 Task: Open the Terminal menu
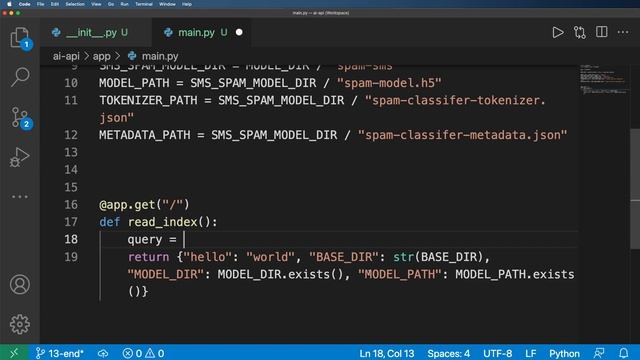tap(144, 4)
